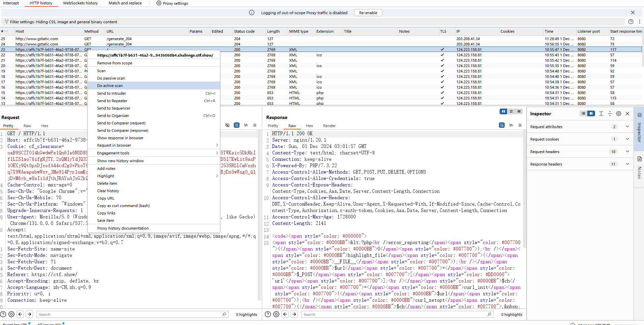
Task: Switch to Intercept tab
Action: (11, 3)
